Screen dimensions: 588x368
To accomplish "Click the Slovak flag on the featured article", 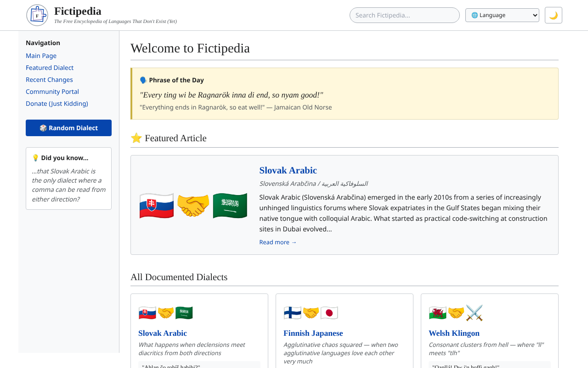I will point(156,206).
